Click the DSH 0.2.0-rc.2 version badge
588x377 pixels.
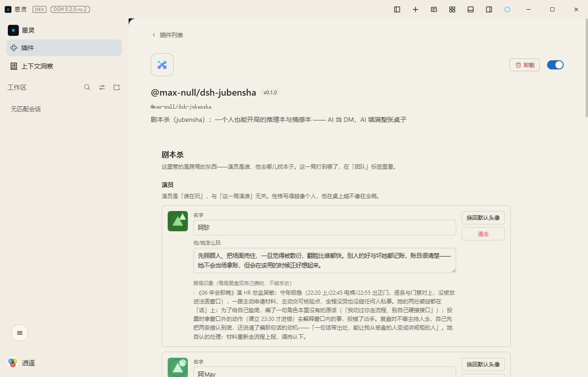point(70,9)
